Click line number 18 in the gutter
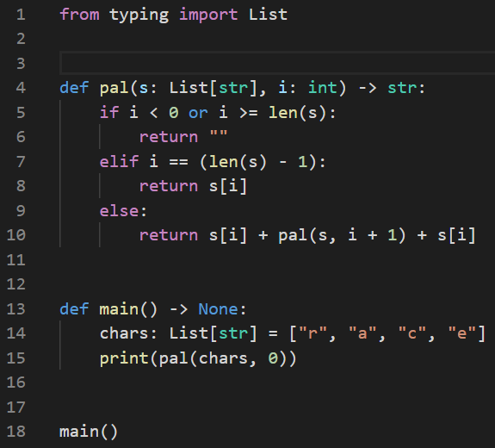Viewport: 495px width, 448px height. (x=16, y=432)
